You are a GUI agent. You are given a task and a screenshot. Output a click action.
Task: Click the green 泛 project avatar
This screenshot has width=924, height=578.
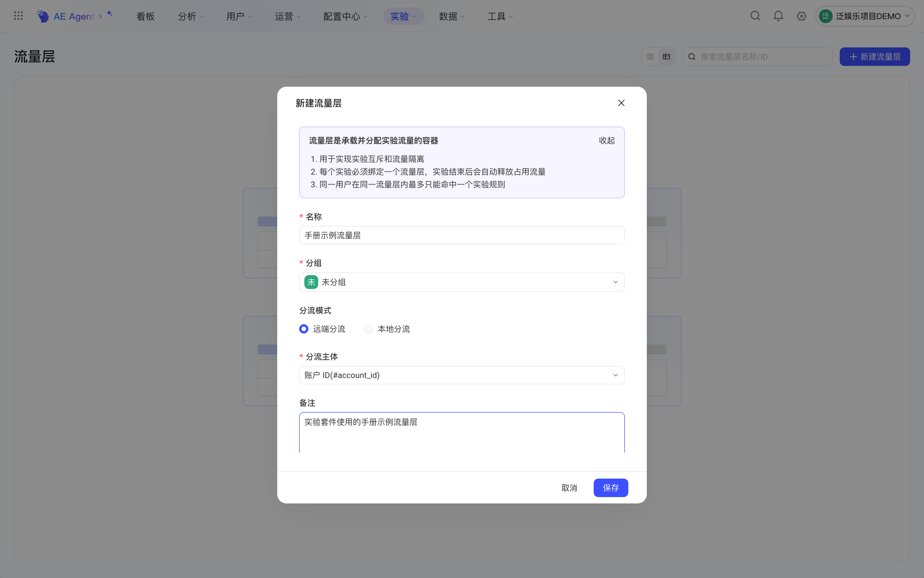(826, 16)
